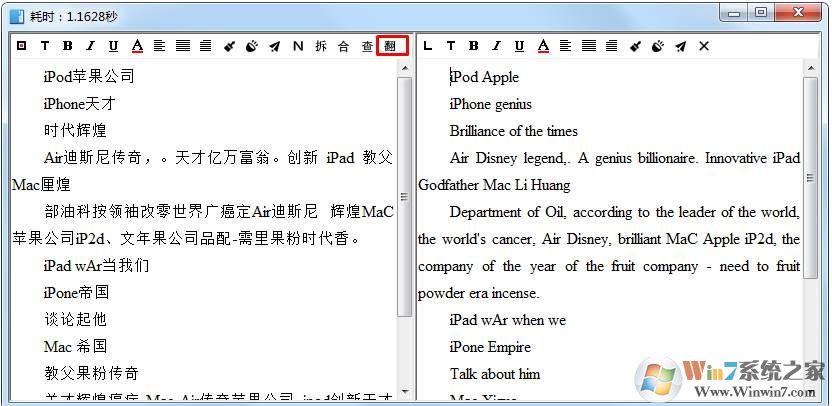Click the N icon in the source toolbar
The image size is (832, 406).
[298, 46]
